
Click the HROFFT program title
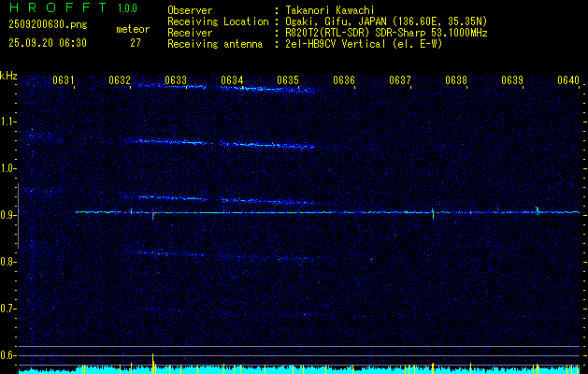tap(58, 7)
